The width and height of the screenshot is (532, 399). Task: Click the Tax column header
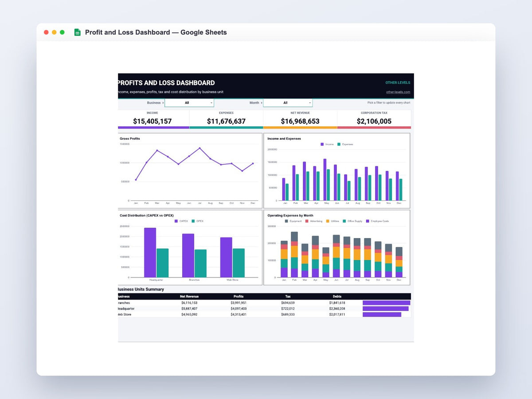[x=288, y=296]
